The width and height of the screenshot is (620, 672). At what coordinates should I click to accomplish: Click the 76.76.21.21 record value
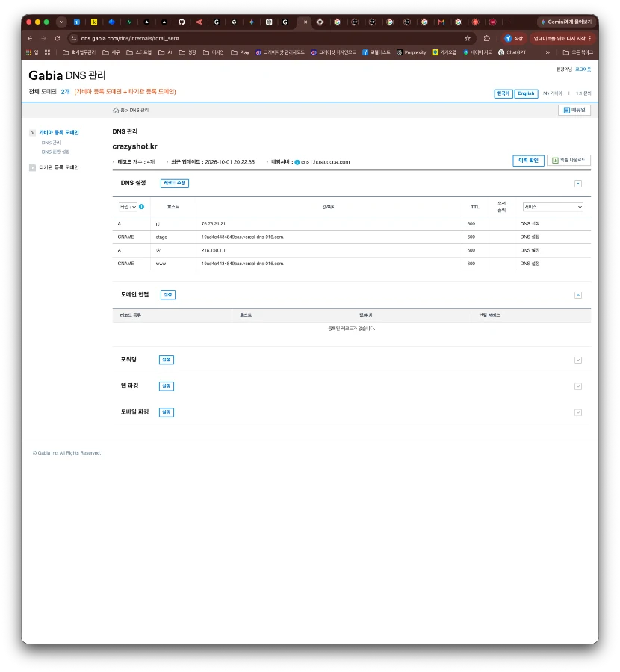pyautogui.click(x=213, y=224)
